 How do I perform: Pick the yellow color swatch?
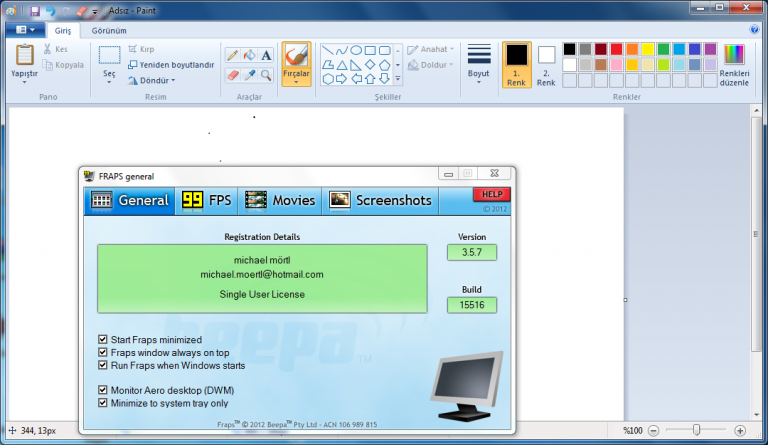click(648, 49)
